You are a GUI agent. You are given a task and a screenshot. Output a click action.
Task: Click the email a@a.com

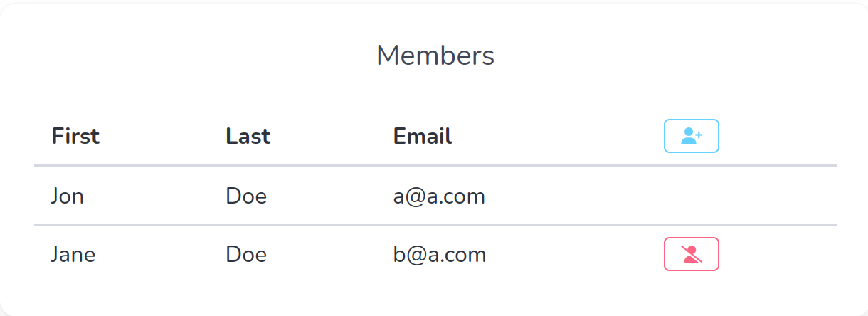point(439,196)
